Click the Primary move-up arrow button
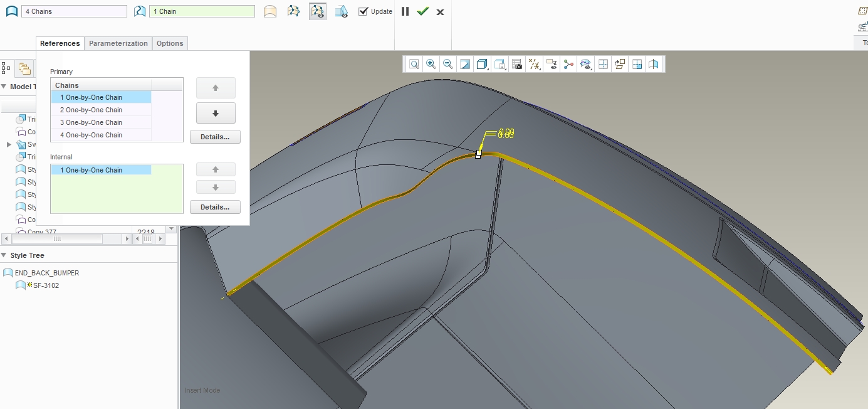Screen dimensions: 868x409 (216, 88)
